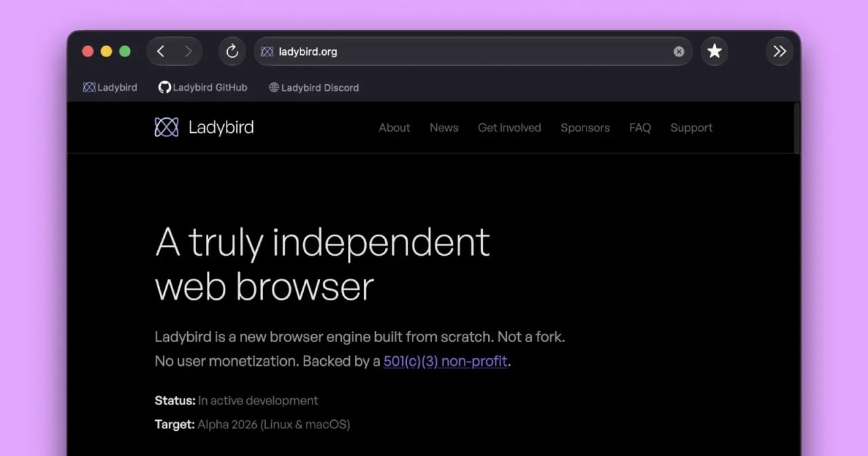The width and height of the screenshot is (868, 456).
Task: Reload the page with the refresh icon
Action: coord(233,52)
